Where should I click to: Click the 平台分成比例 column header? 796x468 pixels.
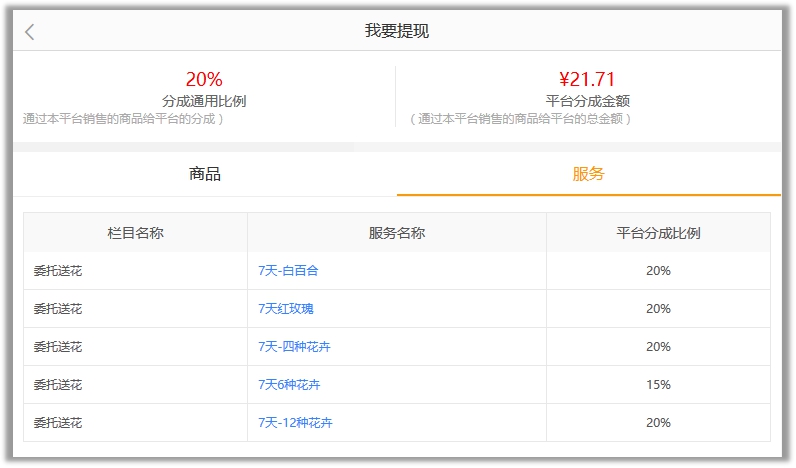point(658,233)
